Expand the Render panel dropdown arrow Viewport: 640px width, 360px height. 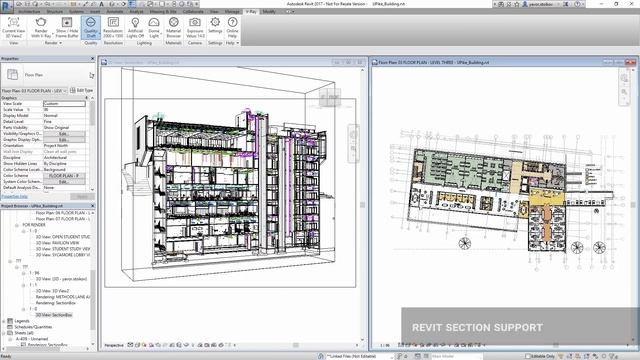(60, 43)
